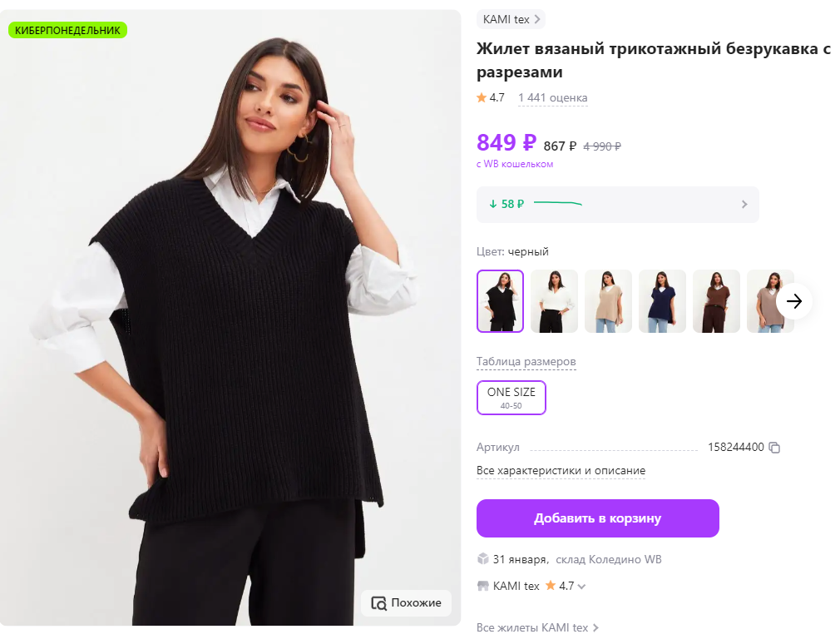The image size is (840, 644).
Task: Open Все характеристики и описание
Action: tap(560, 470)
